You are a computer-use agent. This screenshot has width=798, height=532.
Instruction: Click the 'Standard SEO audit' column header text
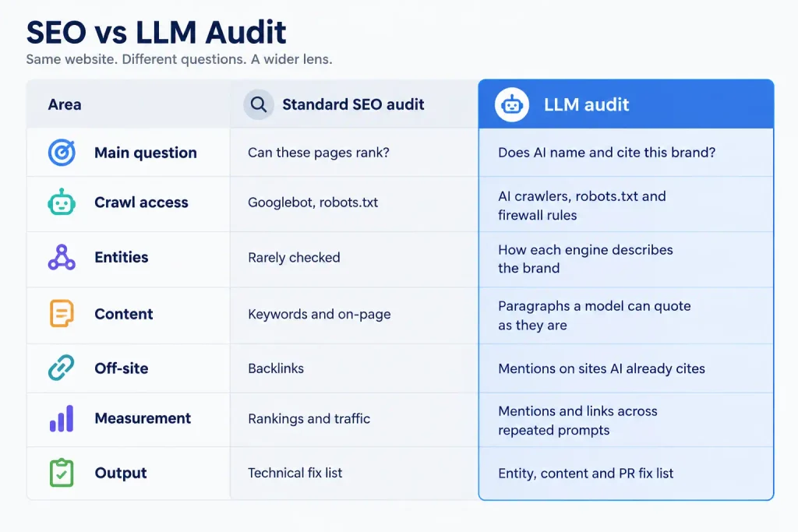[x=353, y=104]
